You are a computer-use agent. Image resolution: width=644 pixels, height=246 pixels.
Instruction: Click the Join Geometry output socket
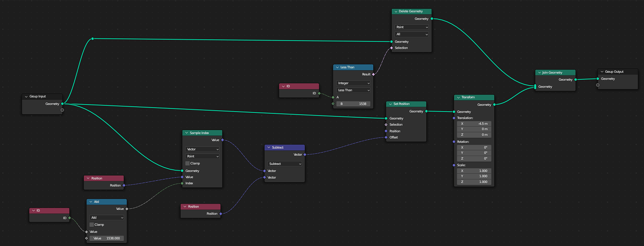(x=575, y=80)
